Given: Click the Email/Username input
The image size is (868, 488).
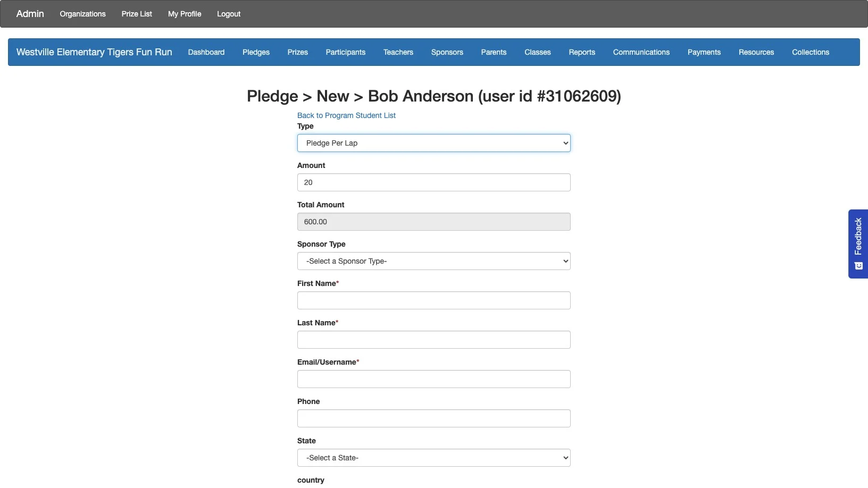Looking at the screenshot, I should (434, 379).
